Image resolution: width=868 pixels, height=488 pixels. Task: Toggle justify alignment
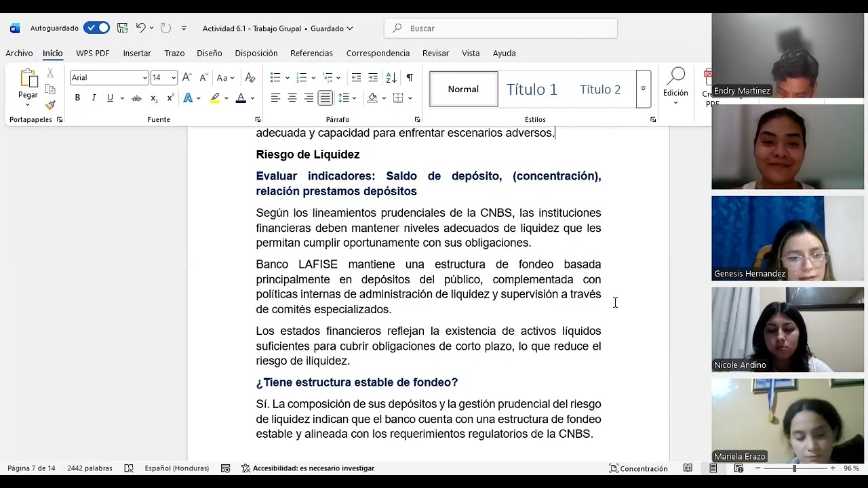point(325,98)
